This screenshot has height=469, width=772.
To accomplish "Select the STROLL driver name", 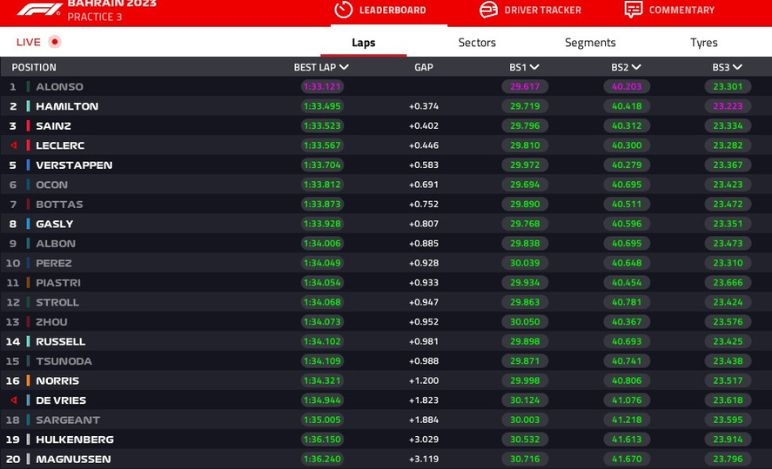I will click(x=57, y=303).
